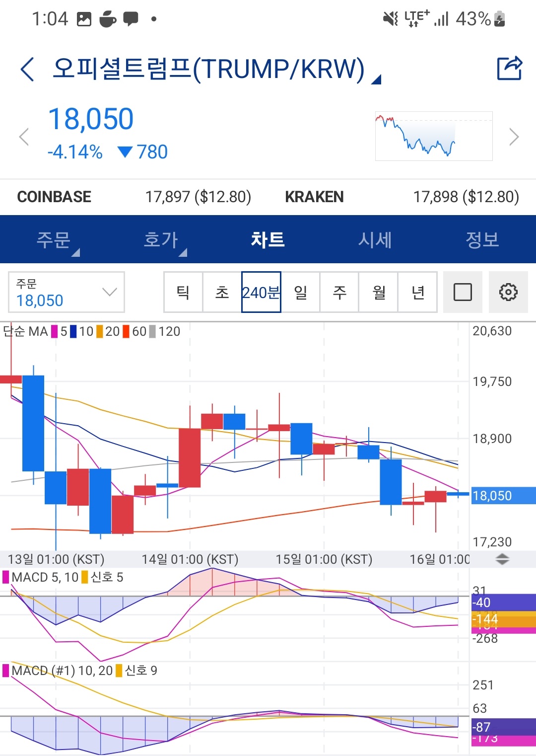Go to the previous coin with left chevron

click(x=23, y=137)
